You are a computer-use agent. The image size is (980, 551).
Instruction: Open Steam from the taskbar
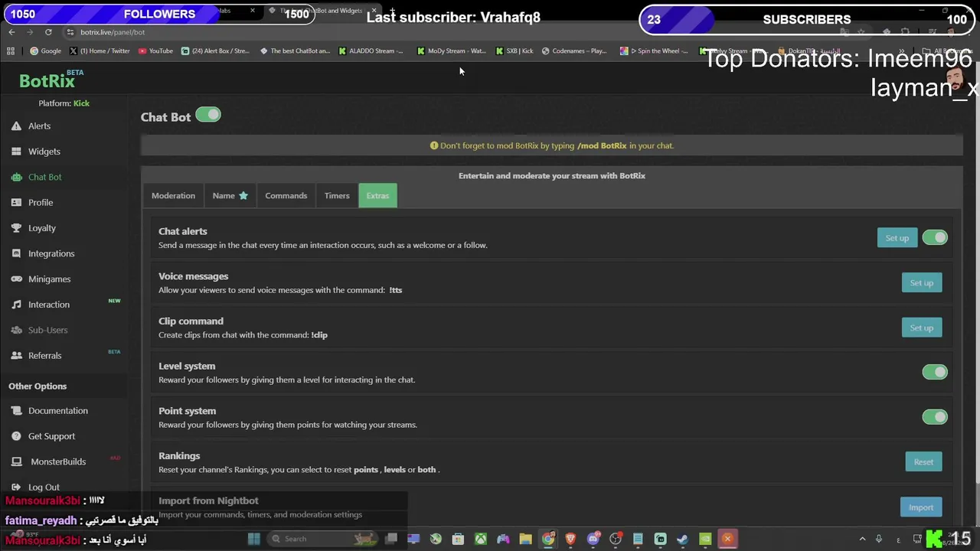[682, 539]
